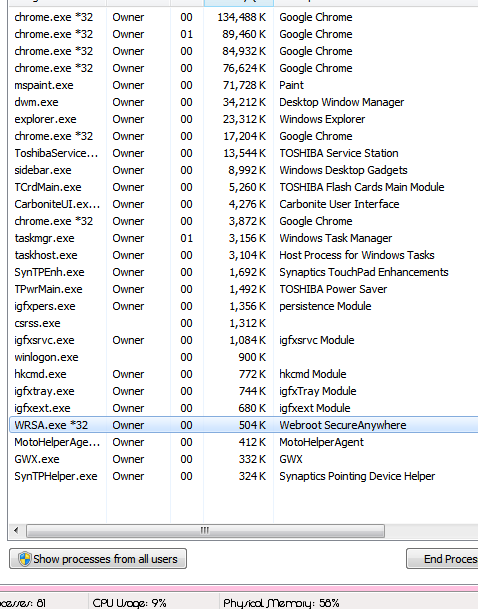
Task: Click the TOSHIBA Power Saver description
Action: point(333,289)
